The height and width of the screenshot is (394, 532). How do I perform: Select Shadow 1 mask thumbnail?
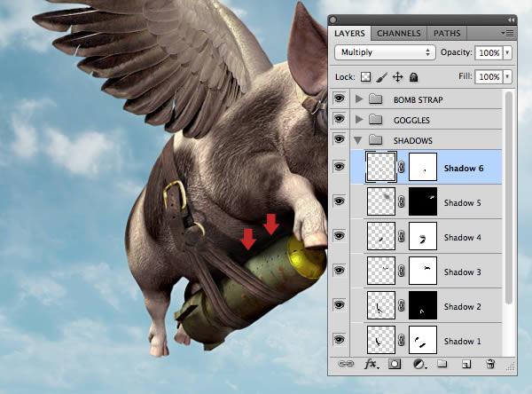tap(423, 340)
